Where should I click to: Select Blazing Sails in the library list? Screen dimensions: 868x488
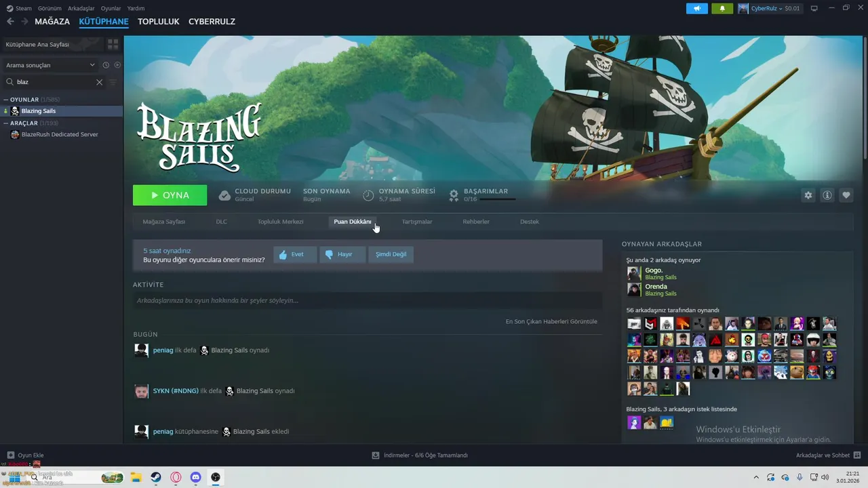pos(62,111)
